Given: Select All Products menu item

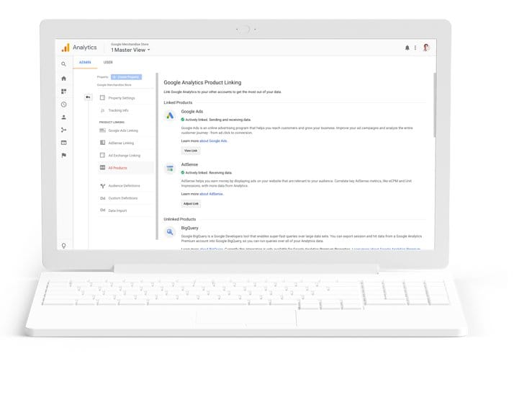Looking at the screenshot, I should point(126,168).
